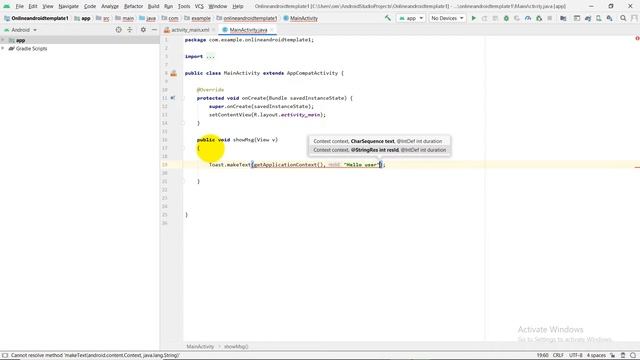Click the Profile app gauge icon

[528, 18]
